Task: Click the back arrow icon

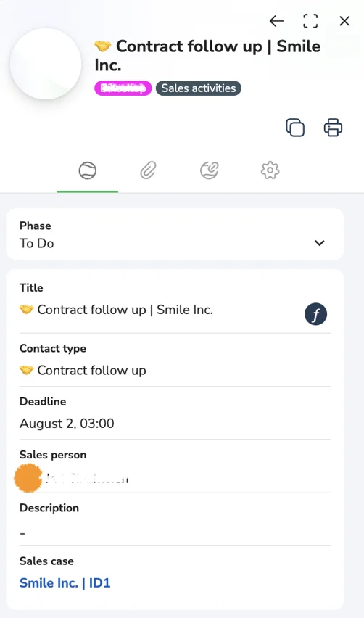Action: pyautogui.click(x=276, y=21)
